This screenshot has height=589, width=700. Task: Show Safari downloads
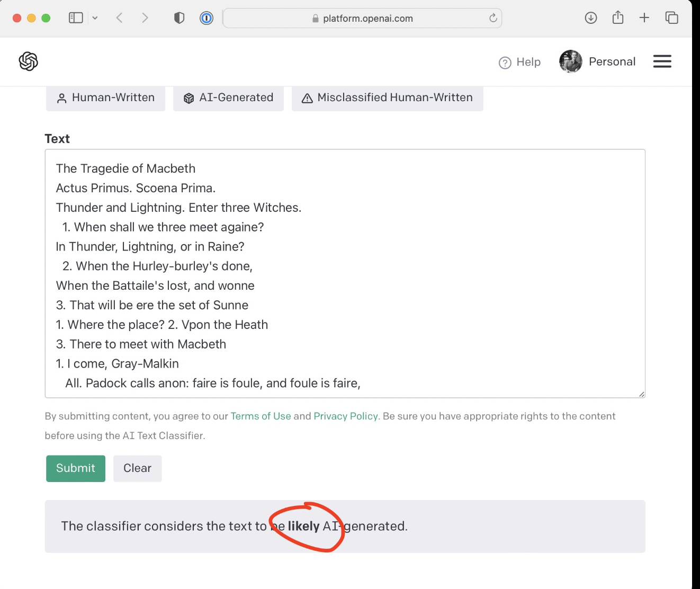[x=590, y=17]
